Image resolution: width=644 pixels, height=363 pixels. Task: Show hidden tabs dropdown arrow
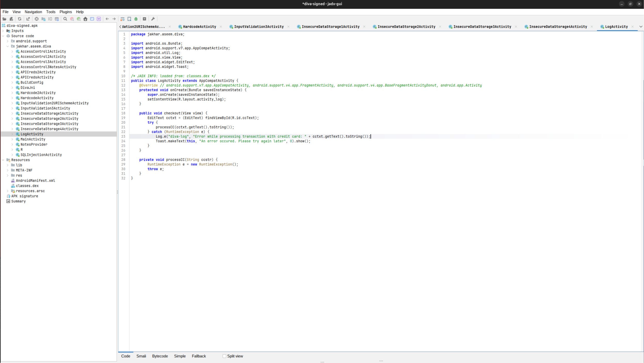tap(641, 27)
